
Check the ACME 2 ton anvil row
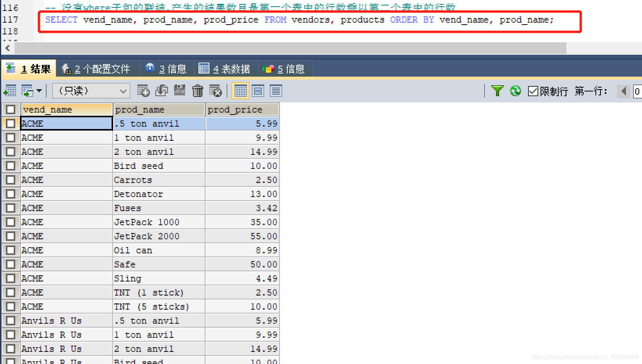(11, 152)
